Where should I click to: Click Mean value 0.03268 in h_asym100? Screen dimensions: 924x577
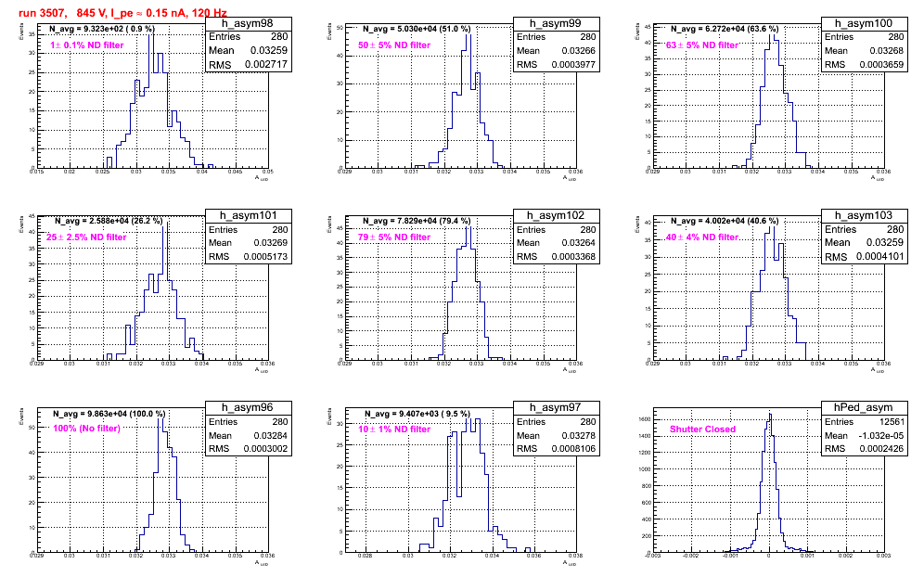886,51
